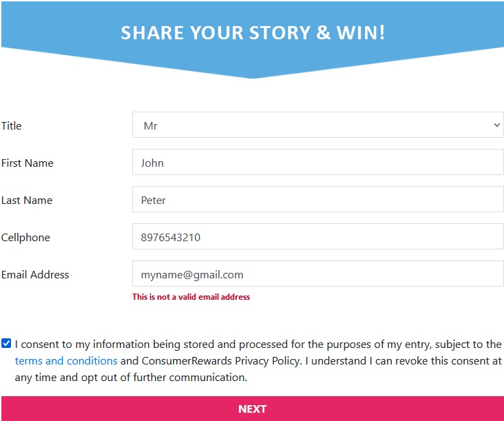Open the terms and conditions link

(66, 361)
